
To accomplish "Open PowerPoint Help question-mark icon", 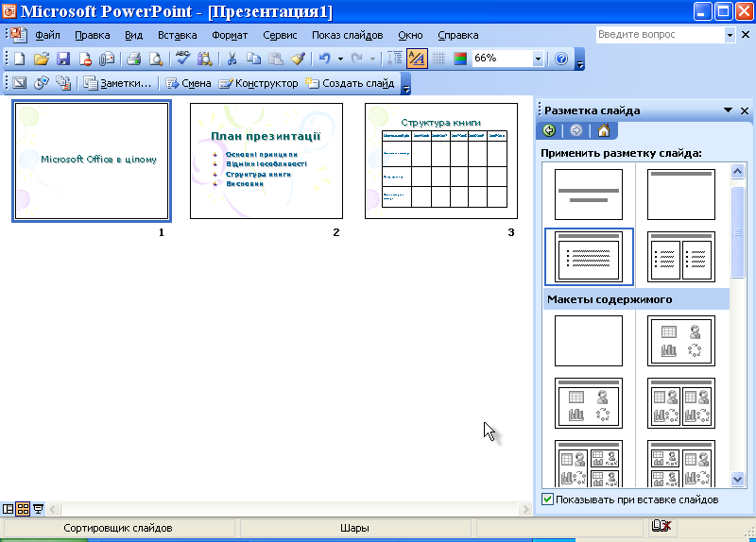I will [x=561, y=59].
